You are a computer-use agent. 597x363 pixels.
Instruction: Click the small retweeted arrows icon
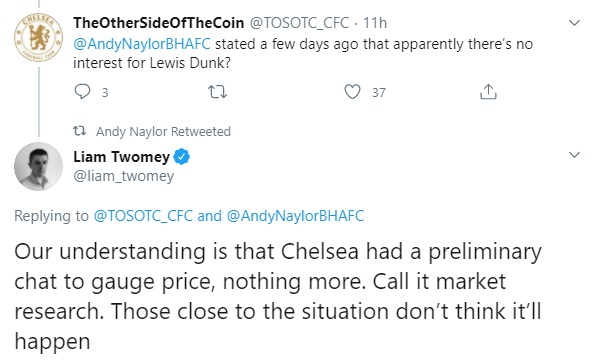[x=79, y=131]
